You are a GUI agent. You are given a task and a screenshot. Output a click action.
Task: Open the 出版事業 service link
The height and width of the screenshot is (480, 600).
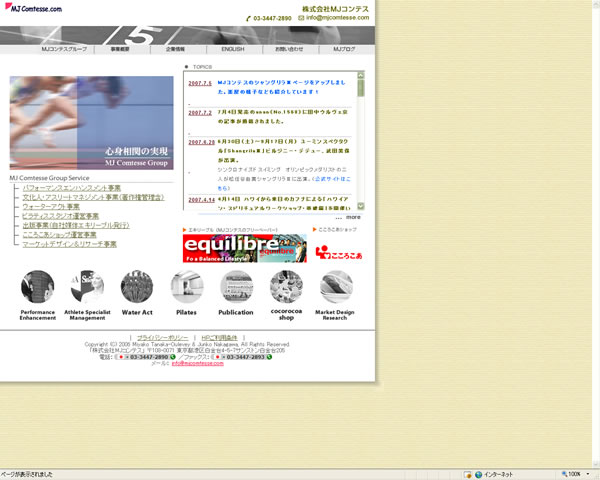click(76, 225)
